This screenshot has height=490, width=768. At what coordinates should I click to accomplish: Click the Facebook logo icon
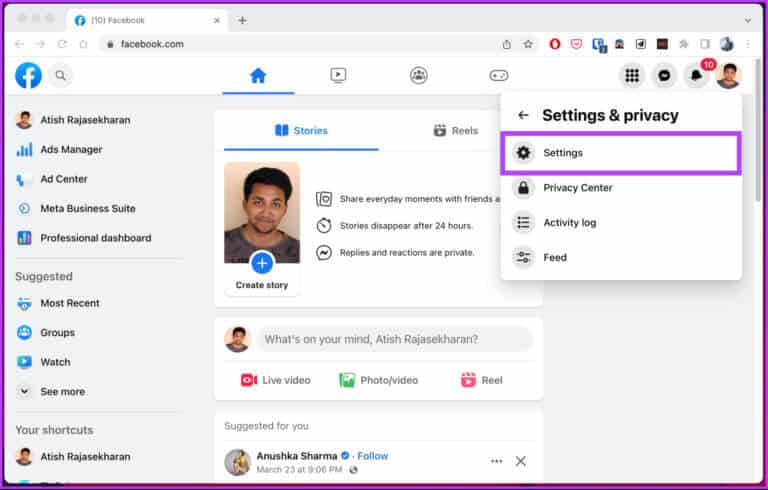click(x=28, y=75)
